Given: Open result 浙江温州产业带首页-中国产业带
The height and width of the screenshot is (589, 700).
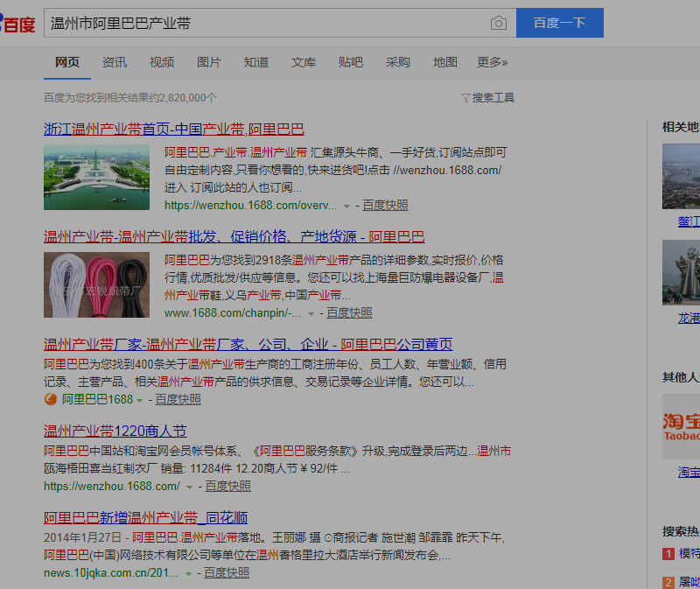Looking at the screenshot, I should pos(173,129).
